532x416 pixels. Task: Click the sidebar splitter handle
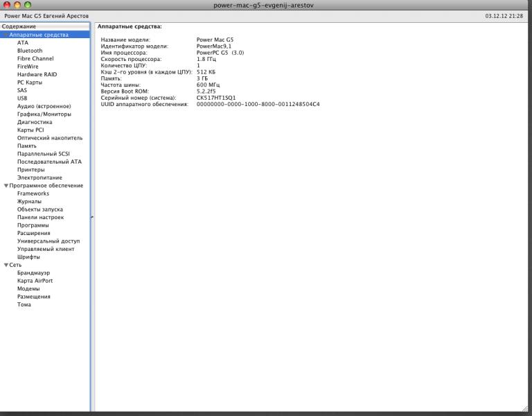click(92, 217)
